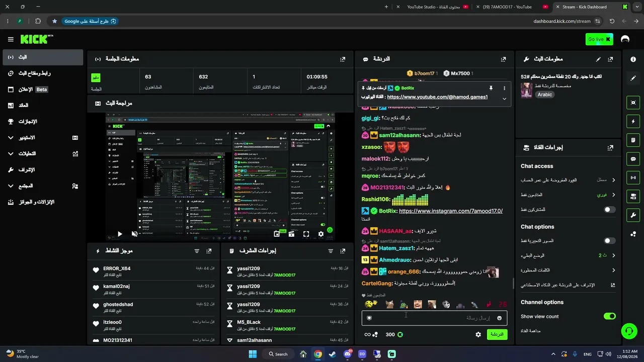This screenshot has width=644, height=362.
Task: Toggle the chat bubble widget in the right sidebar
Action: click(x=633, y=159)
